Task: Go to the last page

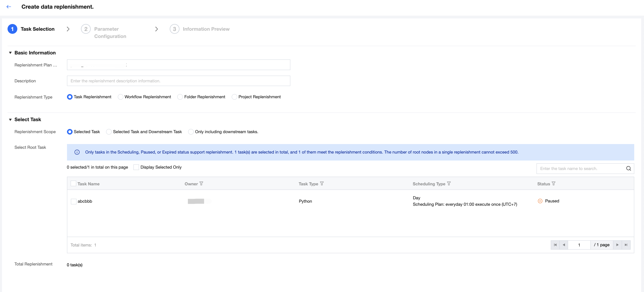Action: pos(626,245)
